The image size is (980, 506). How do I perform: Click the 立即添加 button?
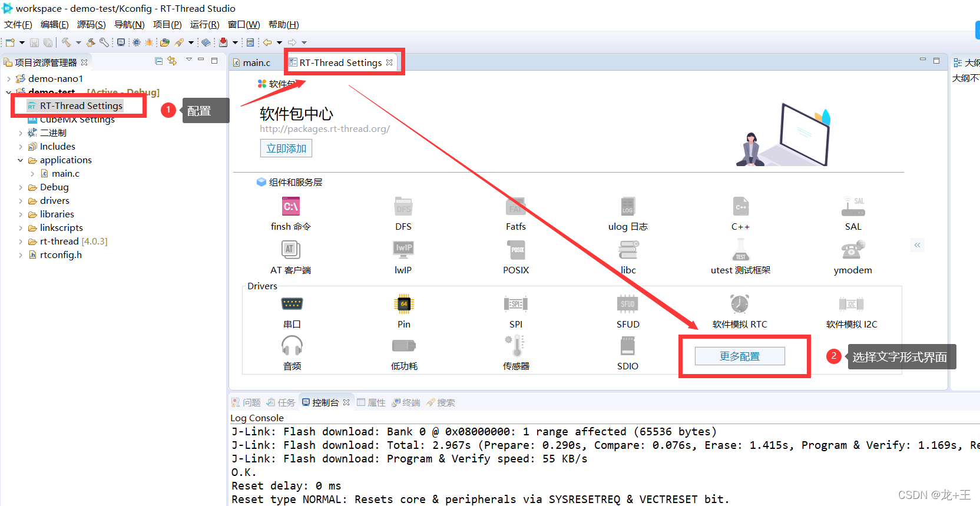pyautogui.click(x=286, y=148)
